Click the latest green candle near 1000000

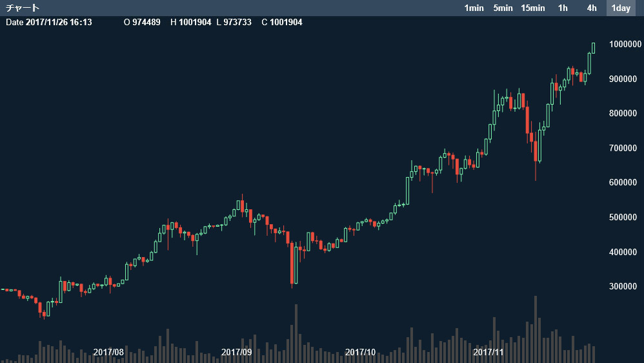point(593,48)
